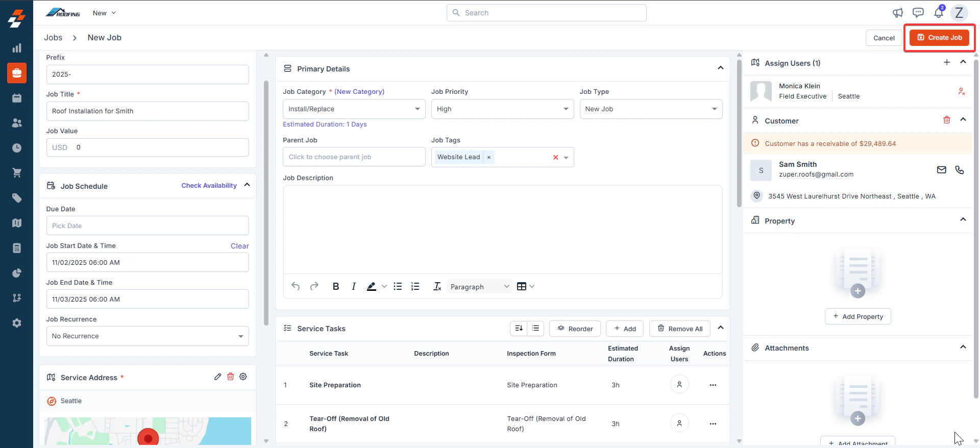Open the settings gear icon in sidebar

(17, 323)
